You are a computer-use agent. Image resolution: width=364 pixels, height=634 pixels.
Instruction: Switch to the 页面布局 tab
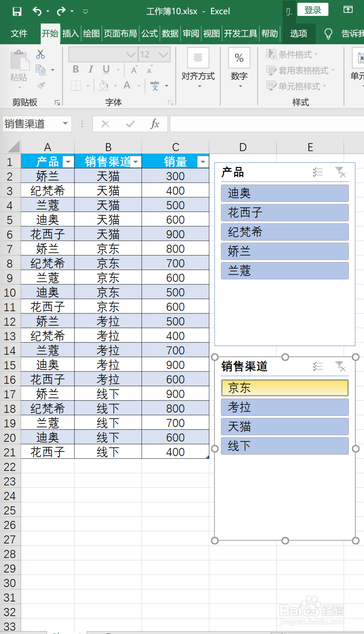(120, 34)
